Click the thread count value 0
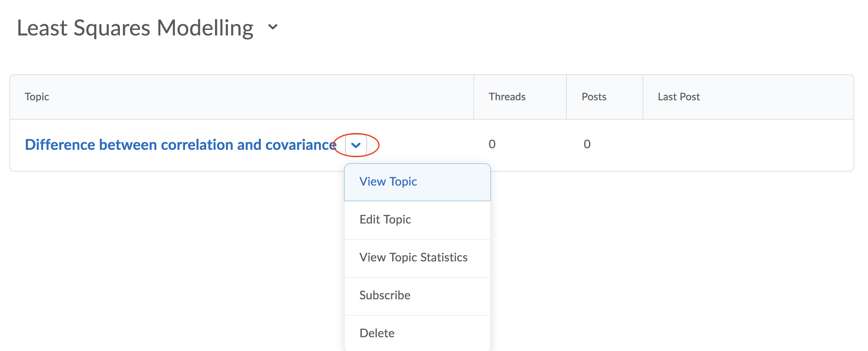Viewport: 868px width, 351px height. click(x=492, y=144)
